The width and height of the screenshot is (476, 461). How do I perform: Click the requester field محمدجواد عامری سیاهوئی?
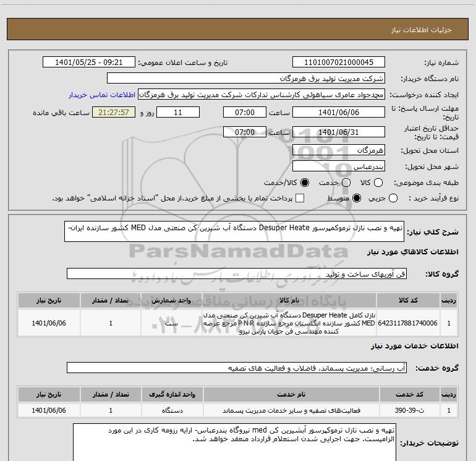point(261,94)
